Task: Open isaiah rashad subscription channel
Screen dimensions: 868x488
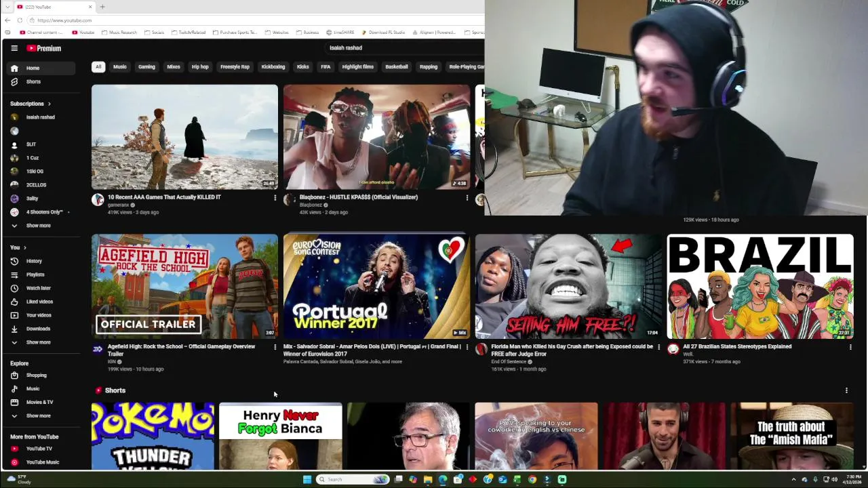Action: tap(41, 117)
